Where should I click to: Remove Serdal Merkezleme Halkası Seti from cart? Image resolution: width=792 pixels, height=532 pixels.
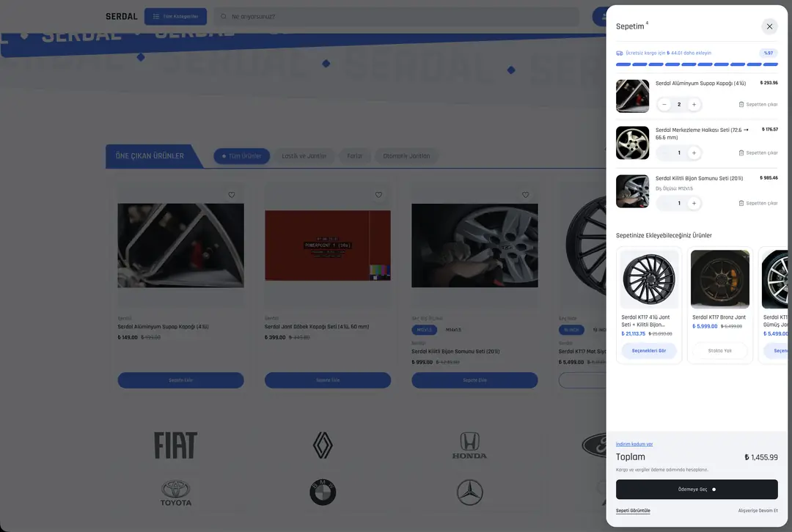758,153
